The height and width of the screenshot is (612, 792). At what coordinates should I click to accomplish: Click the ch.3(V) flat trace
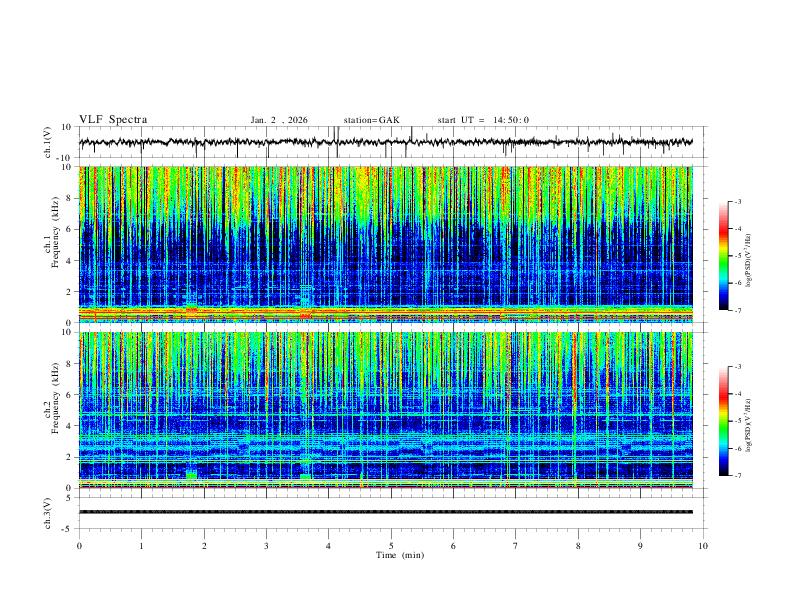(x=386, y=512)
